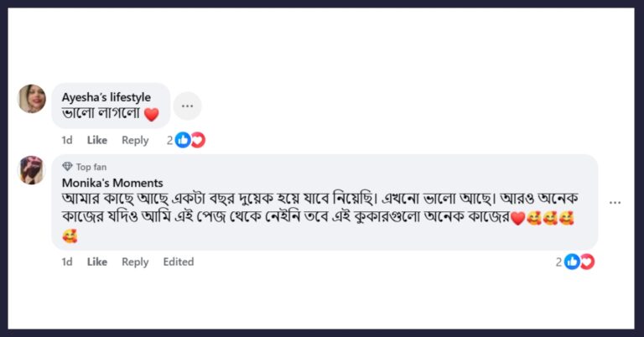Click the 1d timestamp under Monika's comment
Screen dimensions: 644x337
(x=67, y=262)
